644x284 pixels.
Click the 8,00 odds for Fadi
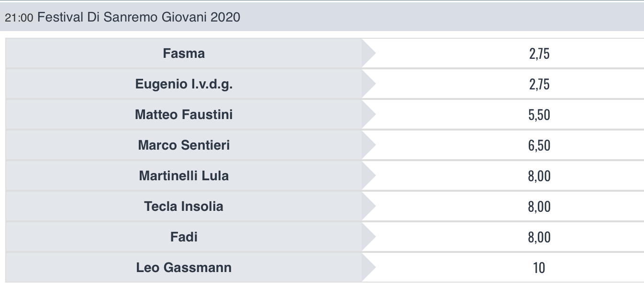tap(539, 237)
